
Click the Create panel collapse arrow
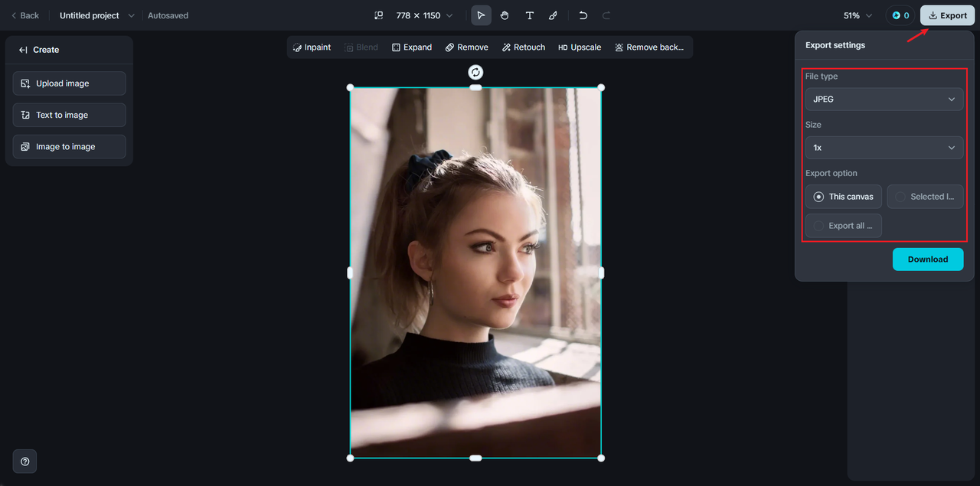tap(23, 50)
